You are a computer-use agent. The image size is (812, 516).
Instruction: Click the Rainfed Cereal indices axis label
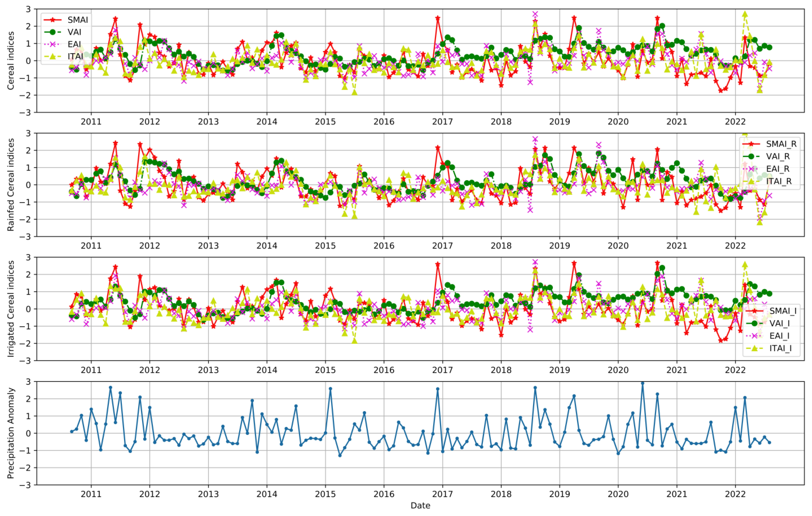11,185
